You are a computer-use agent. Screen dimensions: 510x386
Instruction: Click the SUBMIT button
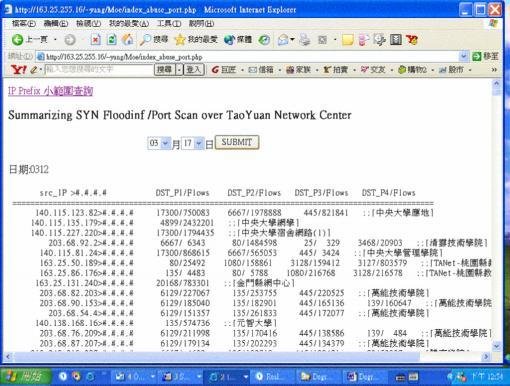(237, 142)
